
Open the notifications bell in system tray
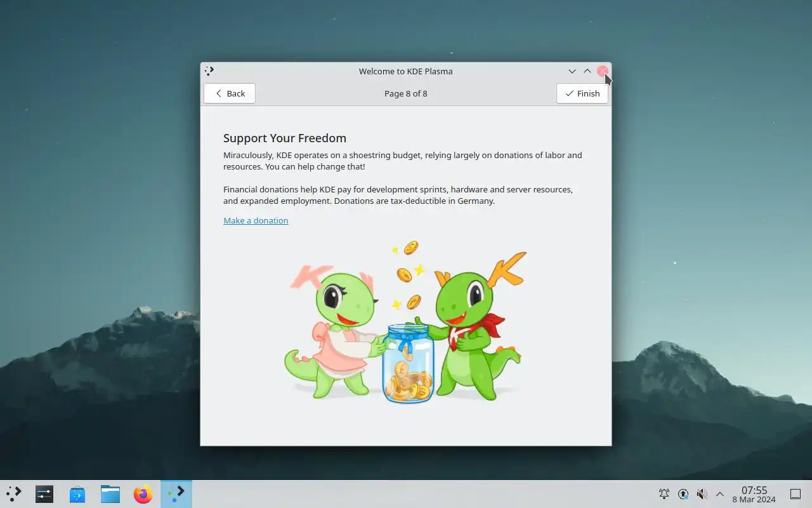[664, 494]
